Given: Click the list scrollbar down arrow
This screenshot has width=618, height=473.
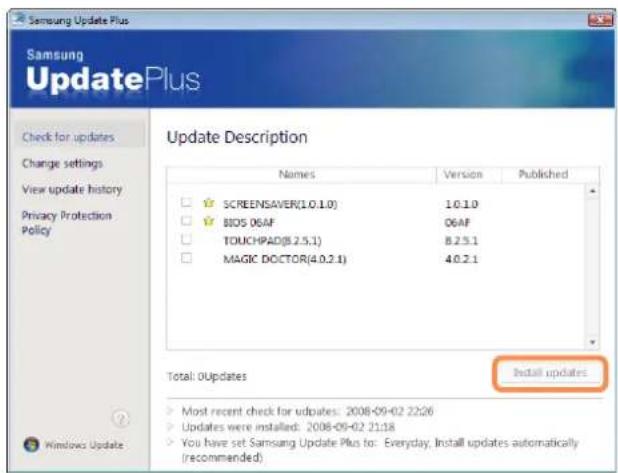Looking at the screenshot, I should [x=592, y=342].
